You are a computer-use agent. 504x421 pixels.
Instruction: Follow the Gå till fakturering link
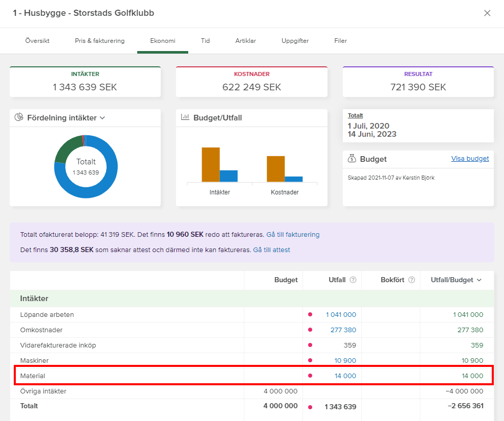[x=293, y=235]
